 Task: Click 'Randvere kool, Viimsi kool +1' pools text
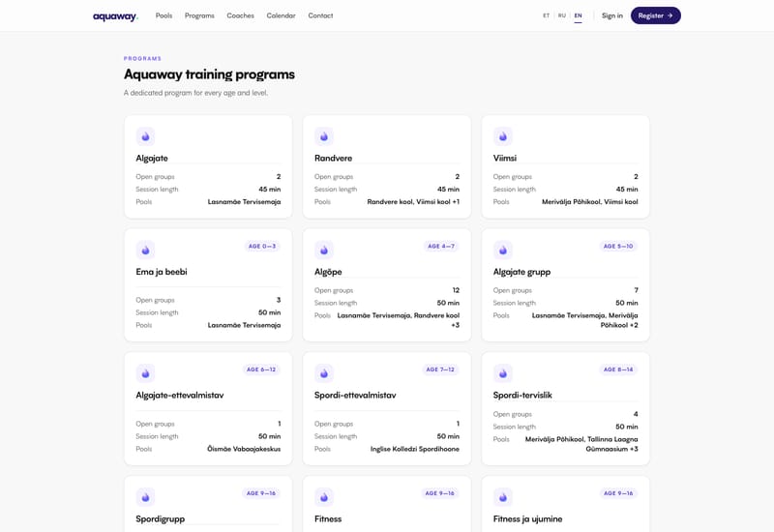click(x=413, y=202)
